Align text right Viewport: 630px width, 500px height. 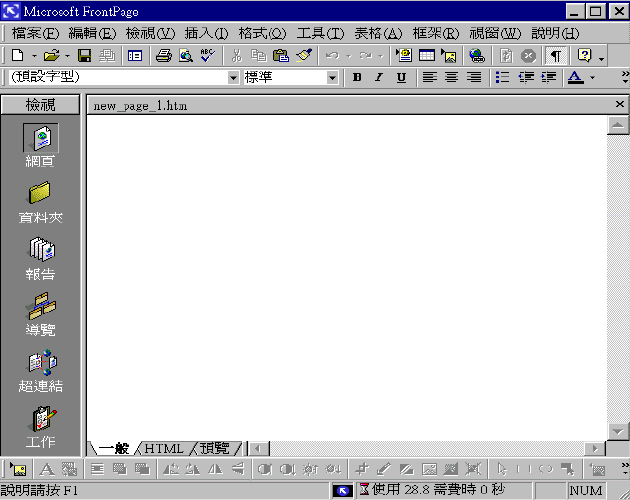click(474, 77)
